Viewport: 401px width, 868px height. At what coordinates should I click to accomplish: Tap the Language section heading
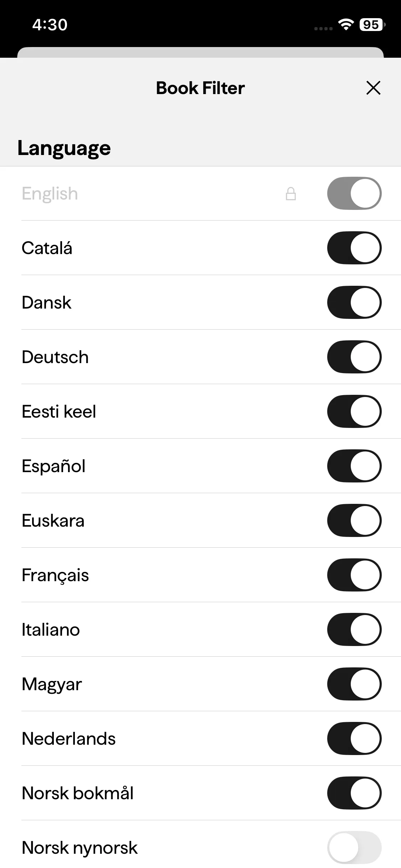tap(64, 148)
